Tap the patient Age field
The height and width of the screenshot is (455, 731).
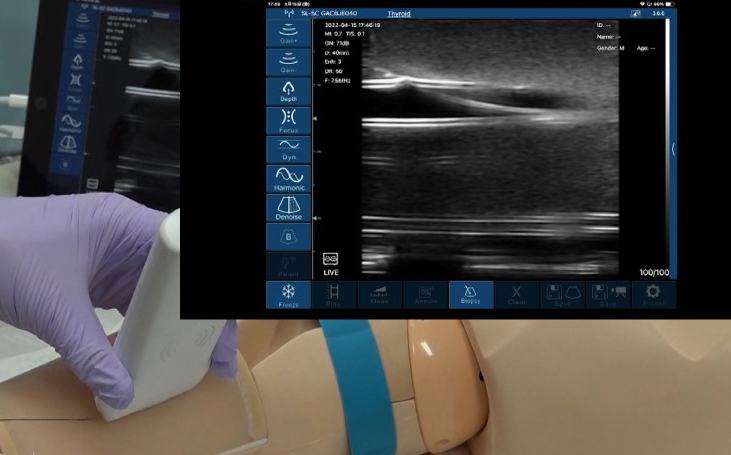coord(646,48)
